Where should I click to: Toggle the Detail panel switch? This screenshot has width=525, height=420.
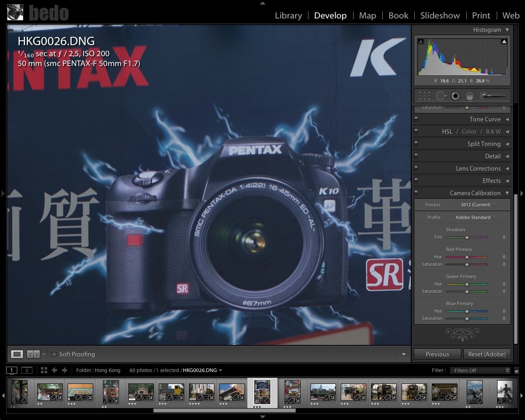click(x=416, y=156)
